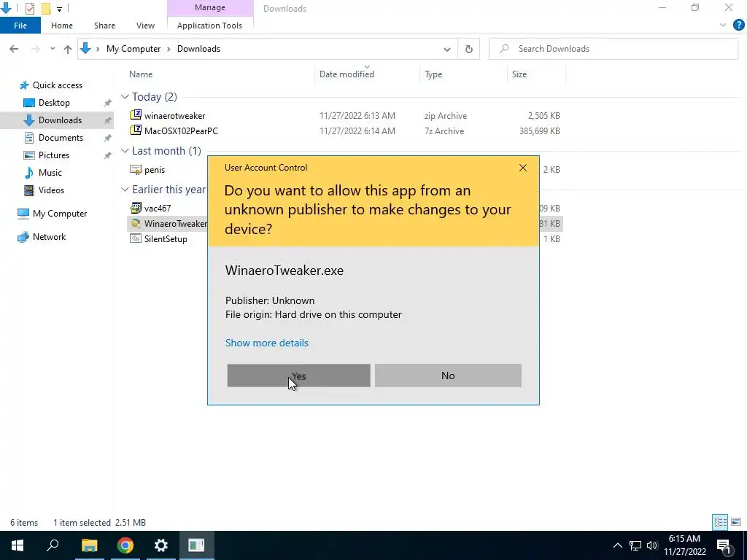The image size is (747, 560).
Task: Collapse the Earlier this year group
Action: pyautogui.click(x=125, y=190)
